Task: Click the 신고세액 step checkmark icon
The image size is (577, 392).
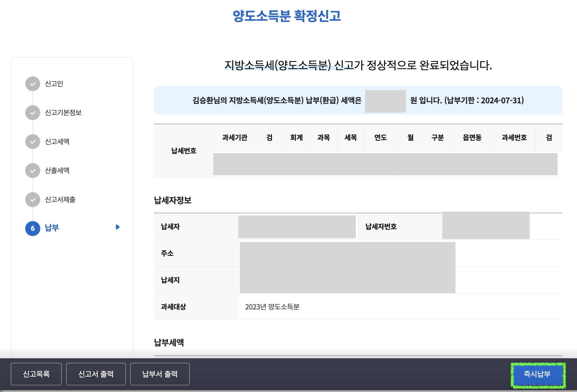Action: coord(32,142)
